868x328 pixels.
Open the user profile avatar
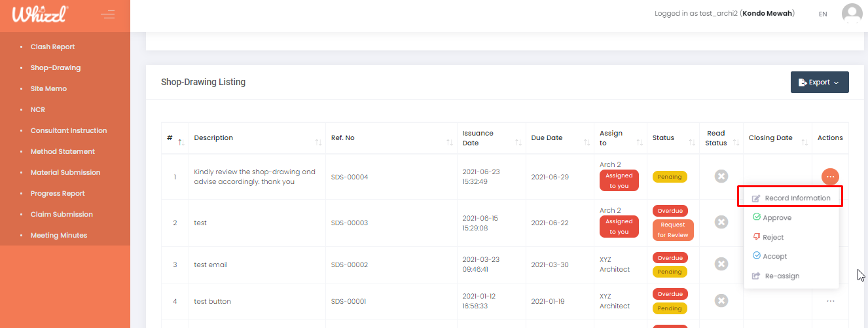click(852, 14)
